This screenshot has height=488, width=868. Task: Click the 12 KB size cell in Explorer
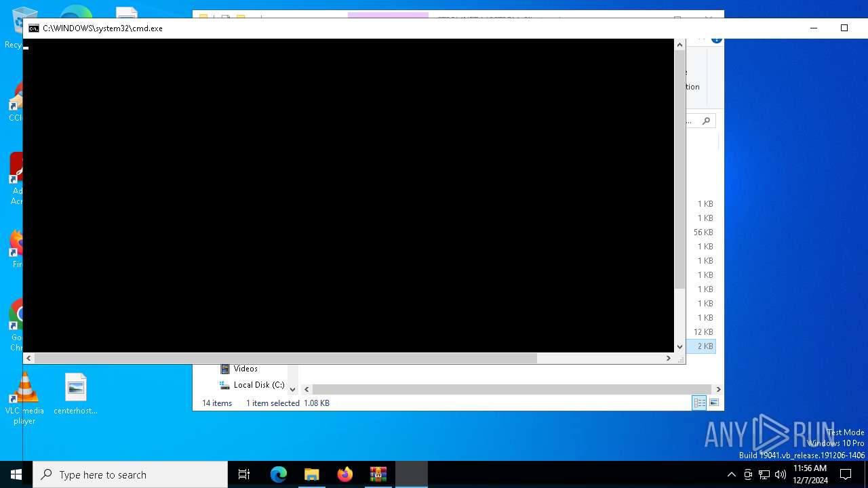[703, 332]
